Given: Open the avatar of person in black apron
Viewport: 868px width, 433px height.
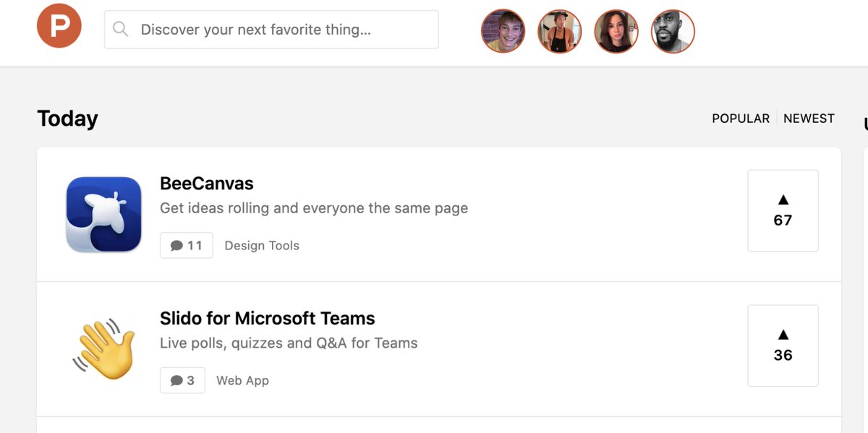Looking at the screenshot, I should coord(560,31).
